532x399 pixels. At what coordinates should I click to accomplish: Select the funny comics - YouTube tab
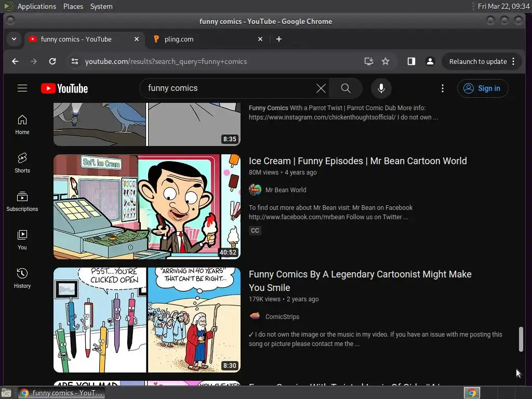click(x=84, y=39)
